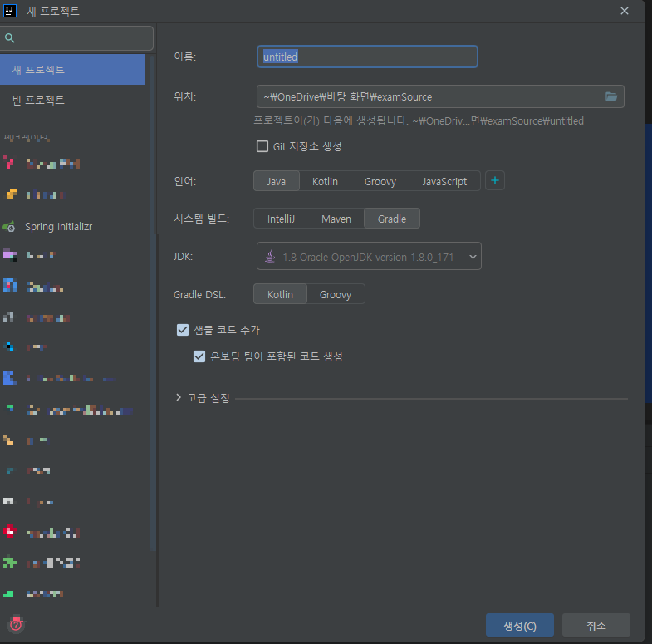Select Java as the language

[277, 181]
